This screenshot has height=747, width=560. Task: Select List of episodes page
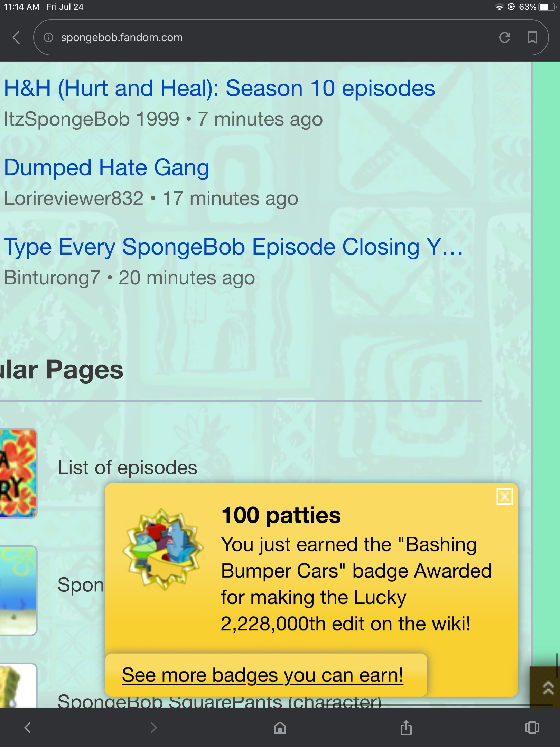[x=128, y=468]
